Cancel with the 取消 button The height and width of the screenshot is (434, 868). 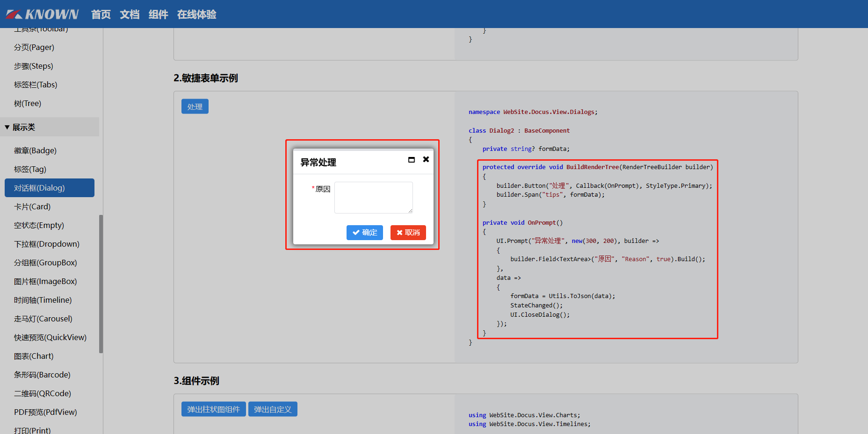click(408, 233)
